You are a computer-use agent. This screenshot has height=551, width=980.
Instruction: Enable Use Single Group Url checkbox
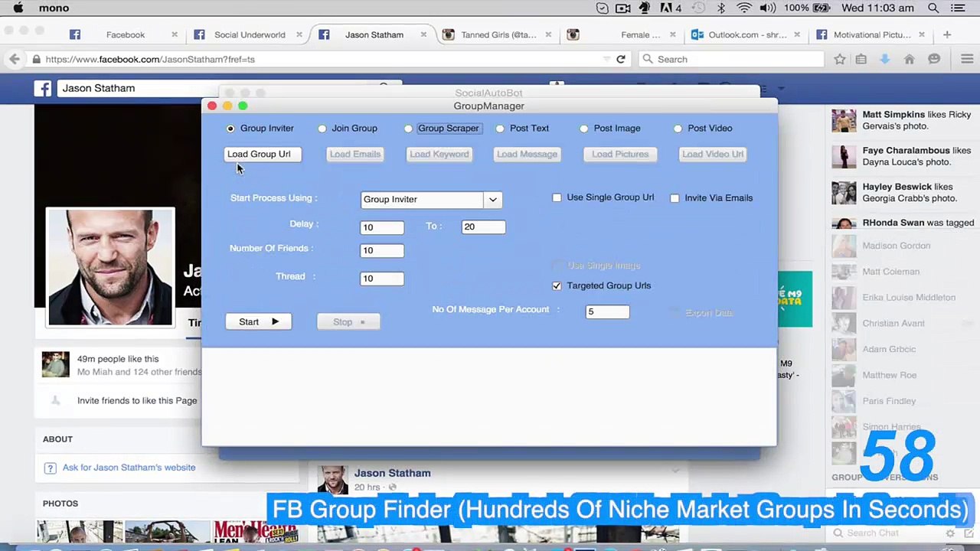coord(557,197)
